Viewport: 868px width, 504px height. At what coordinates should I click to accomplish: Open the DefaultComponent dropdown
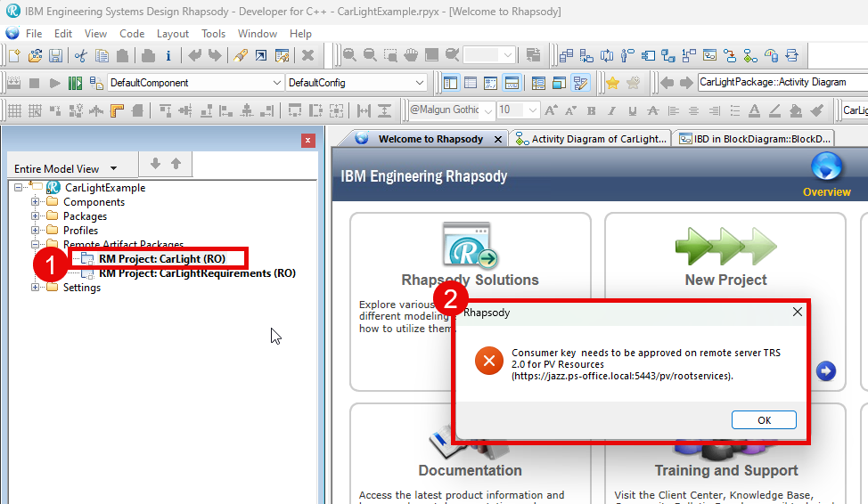click(x=192, y=83)
